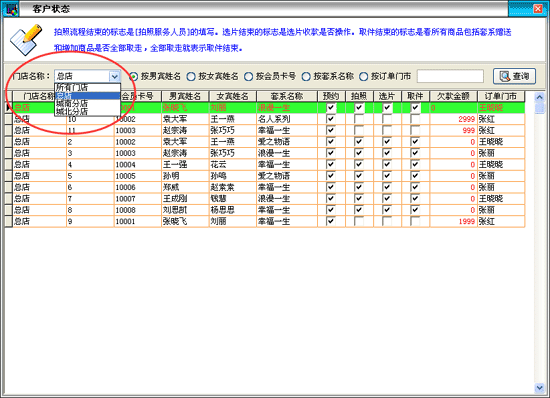Select the 男宾姓名 cell 刘思凯
Viewport: 550px width, 398px height.
185,210
